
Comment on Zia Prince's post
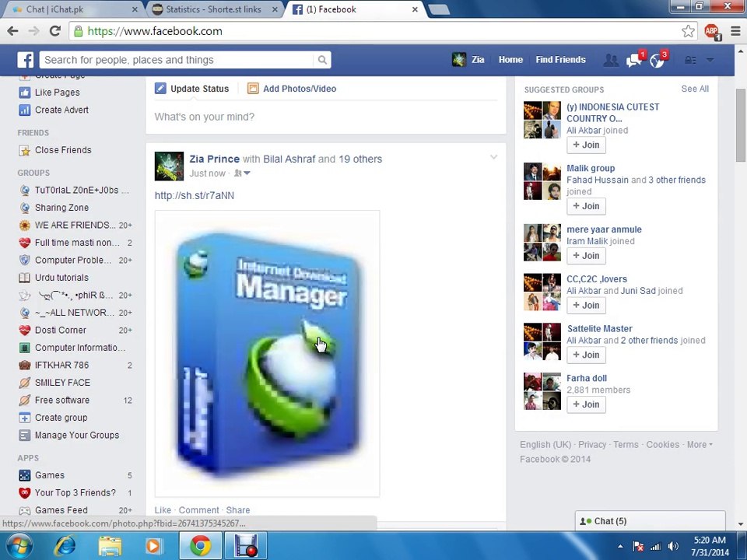coord(198,510)
